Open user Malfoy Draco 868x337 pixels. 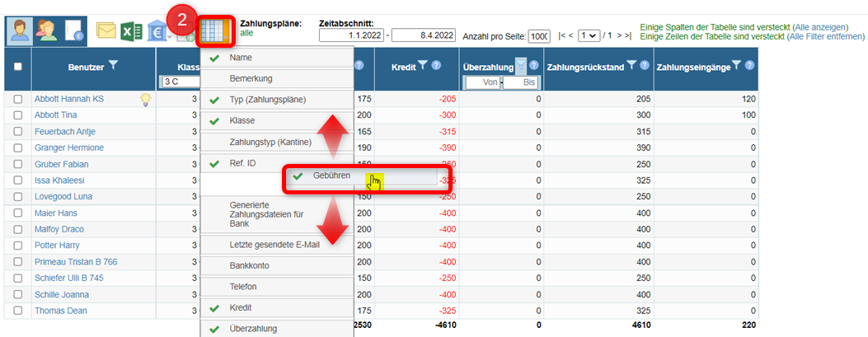tap(59, 229)
